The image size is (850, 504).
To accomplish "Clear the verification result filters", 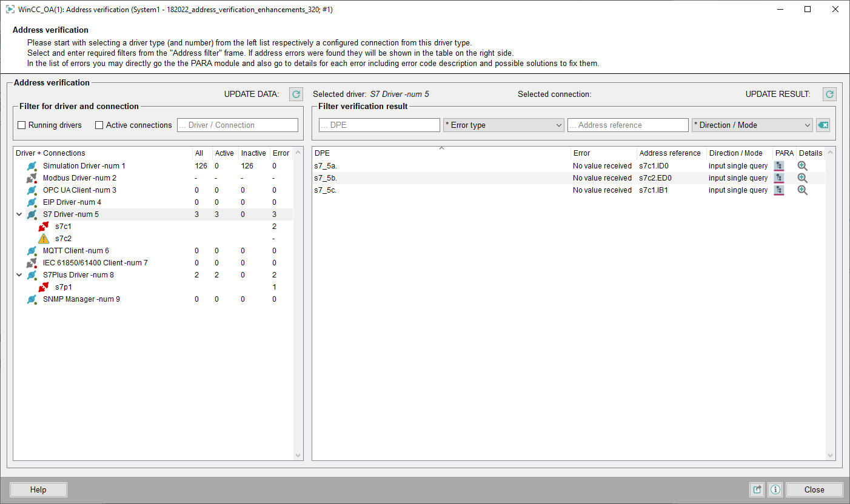I will tap(823, 125).
